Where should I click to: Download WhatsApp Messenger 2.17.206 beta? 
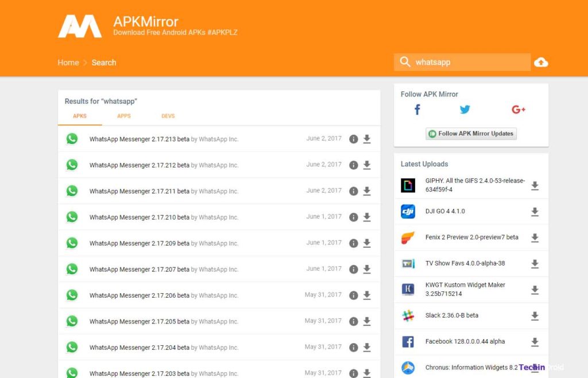pos(367,295)
